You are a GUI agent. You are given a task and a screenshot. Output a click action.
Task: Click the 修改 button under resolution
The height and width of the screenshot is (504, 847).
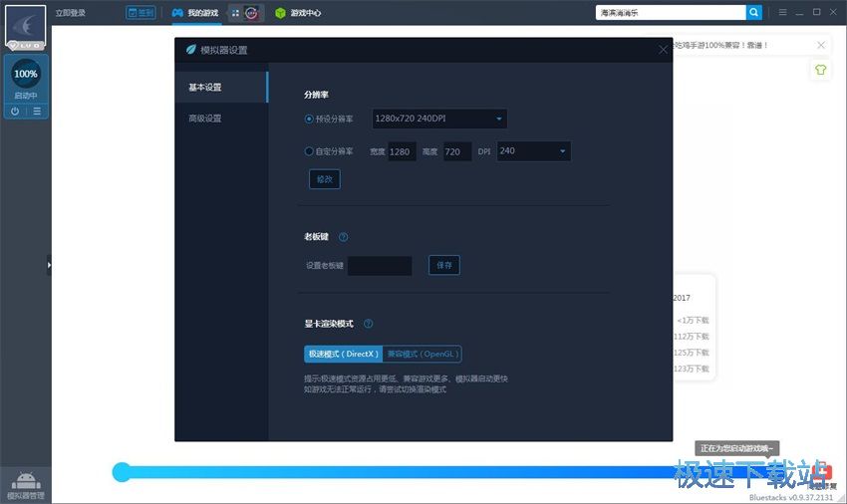325,179
